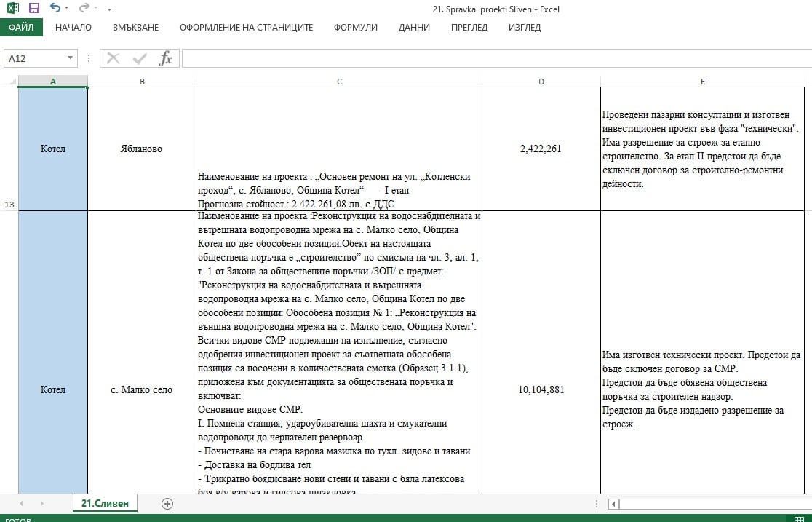Click the Undo arrow icon

click(x=55, y=9)
